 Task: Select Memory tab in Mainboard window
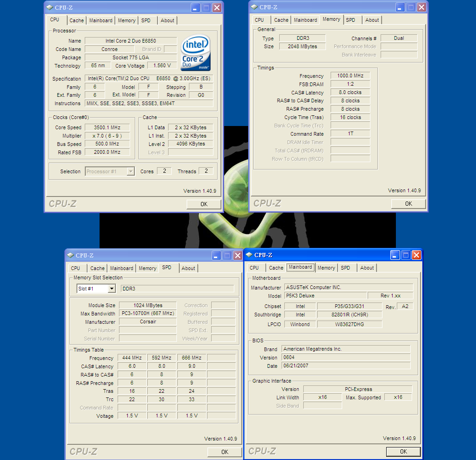(326, 267)
